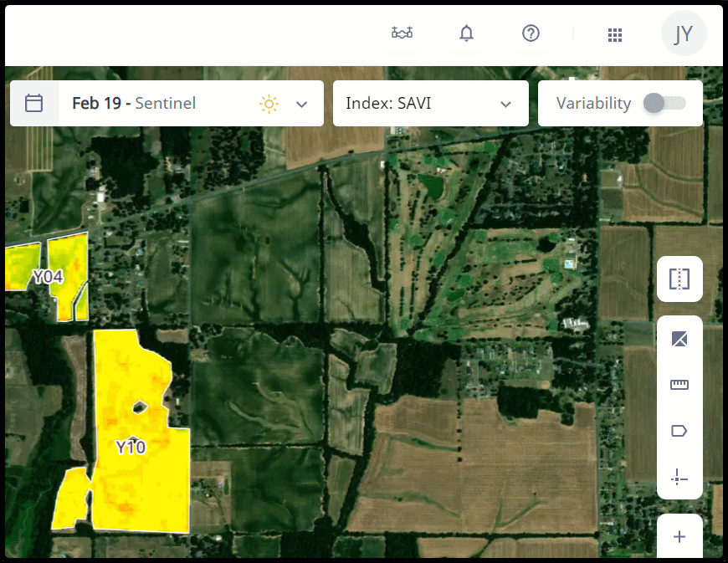The image size is (728, 563).
Task: Click the help question mark icon
Action: pos(531,33)
